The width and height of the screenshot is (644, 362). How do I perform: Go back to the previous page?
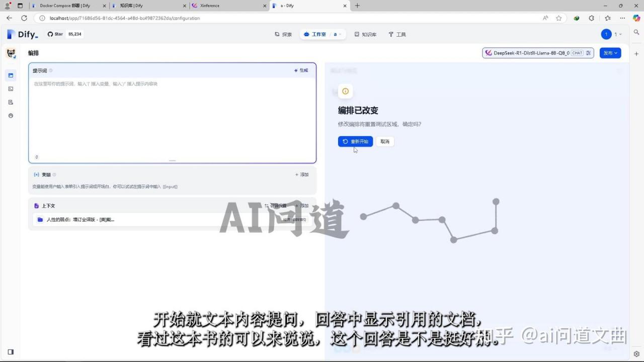(9, 18)
